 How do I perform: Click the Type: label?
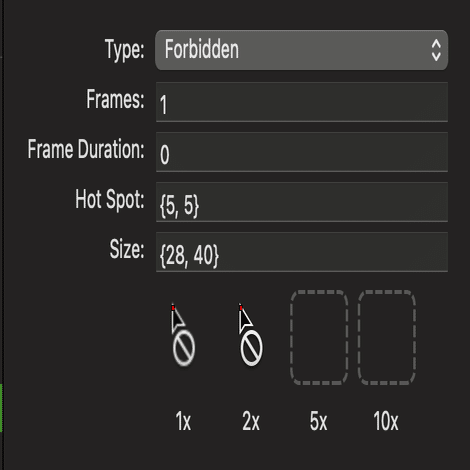(x=125, y=50)
